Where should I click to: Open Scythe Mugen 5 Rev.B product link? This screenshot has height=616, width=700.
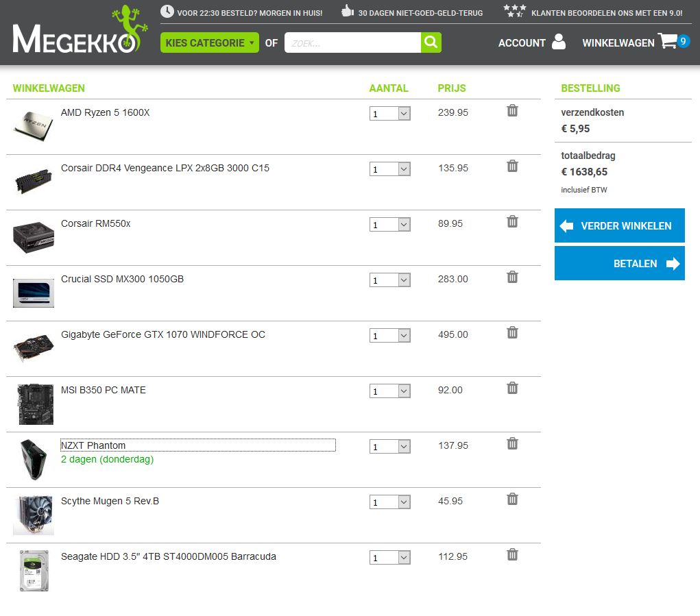tap(110, 501)
